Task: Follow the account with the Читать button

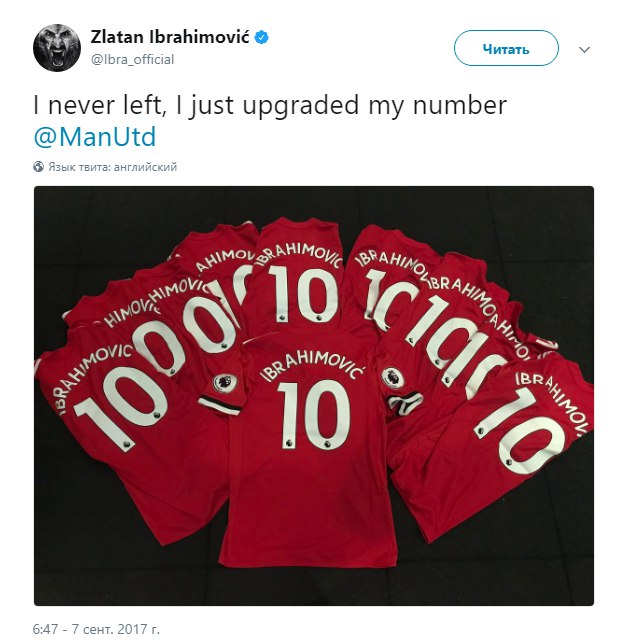Action: [506, 48]
